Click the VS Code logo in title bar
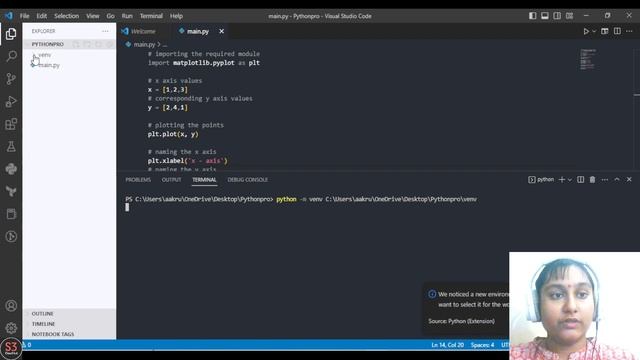The image size is (640, 360). (9, 16)
